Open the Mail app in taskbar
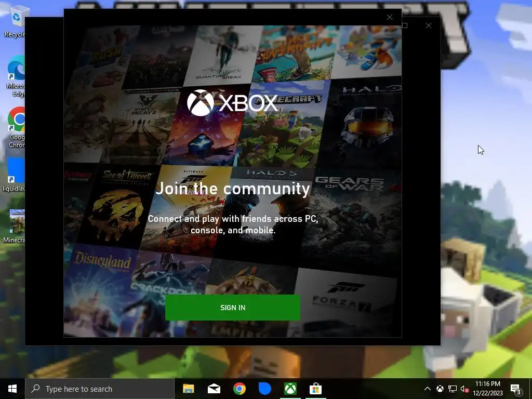This screenshot has width=532, height=399. tap(214, 389)
